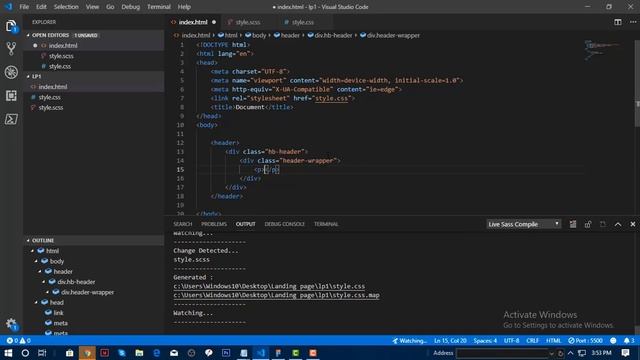Select the index.html editor tab
The width and height of the screenshot is (640, 360).
coord(193,22)
